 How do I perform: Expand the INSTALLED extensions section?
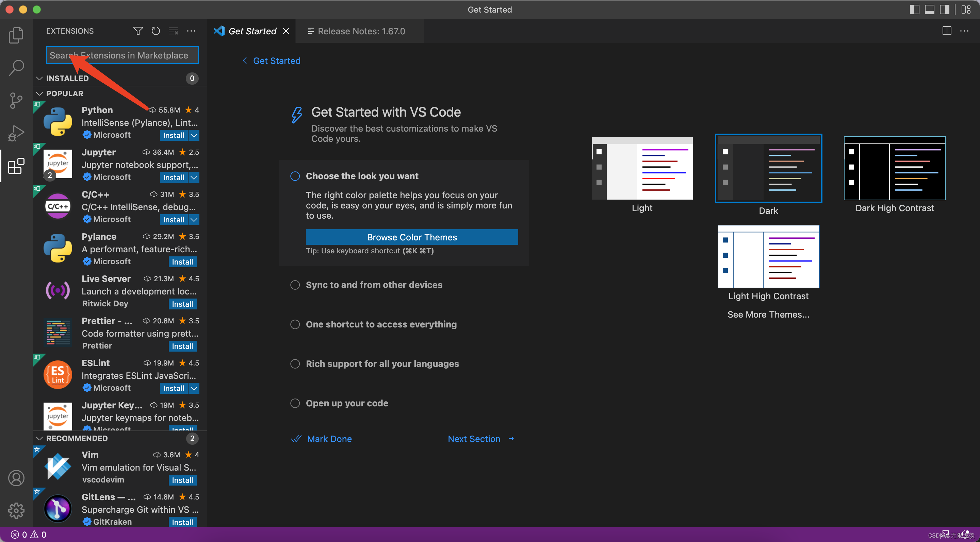67,78
